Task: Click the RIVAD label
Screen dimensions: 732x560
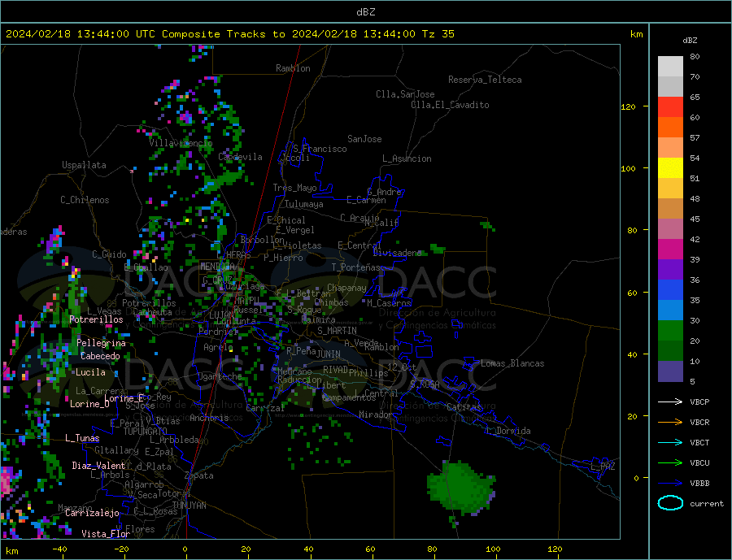Action: pyautogui.click(x=336, y=370)
